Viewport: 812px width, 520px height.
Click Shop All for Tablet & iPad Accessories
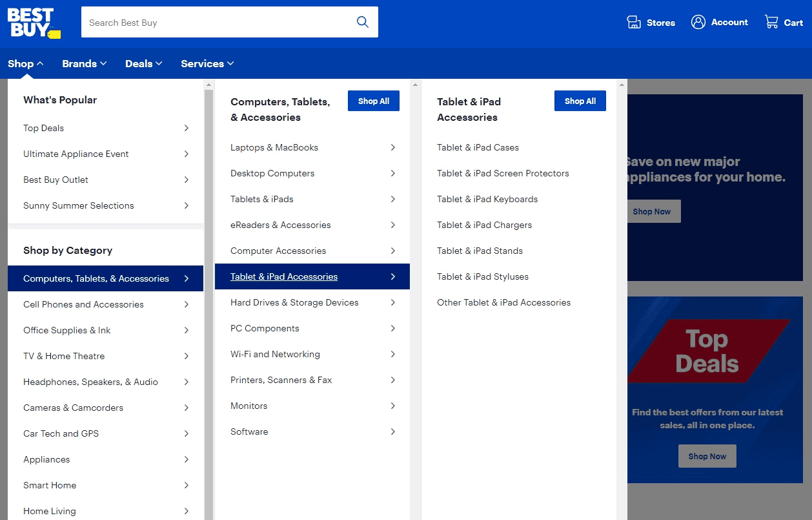coord(580,100)
